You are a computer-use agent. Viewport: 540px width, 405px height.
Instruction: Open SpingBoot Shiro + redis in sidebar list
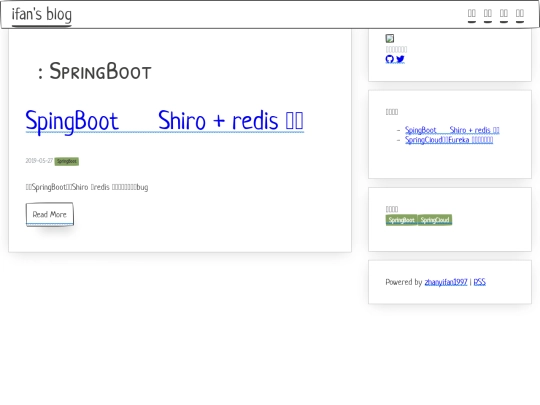tap(452, 130)
